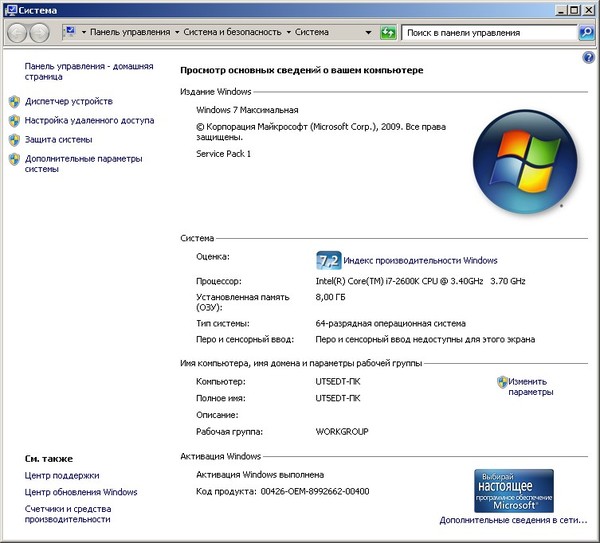Open Центр обновления Windows link
600x543 pixels.
click(81, 492)
